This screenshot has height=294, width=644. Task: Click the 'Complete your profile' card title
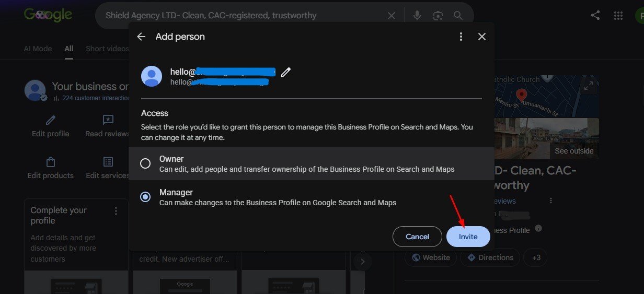point(59,215)
